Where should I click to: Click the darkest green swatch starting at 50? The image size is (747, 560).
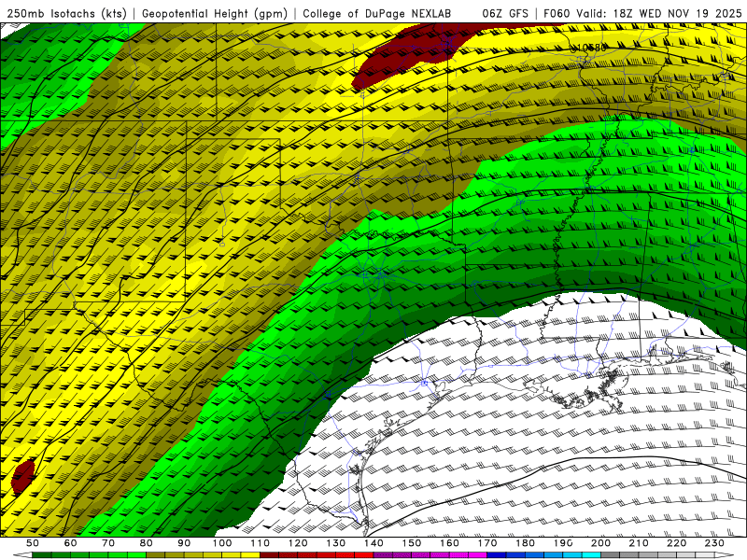click(x=41, y=555)
